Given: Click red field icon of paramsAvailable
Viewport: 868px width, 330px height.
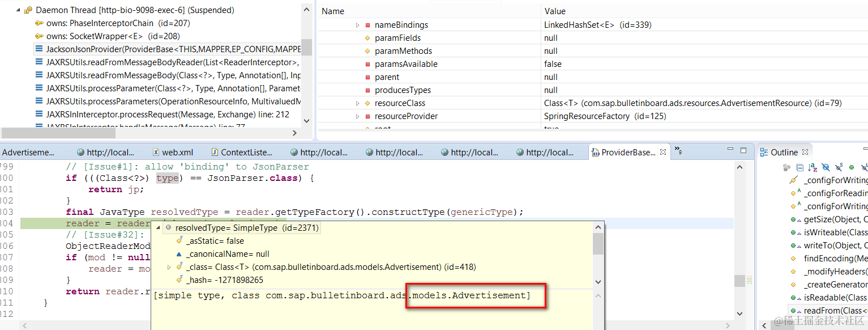Looking at the screenshot, I should (367, 64).
